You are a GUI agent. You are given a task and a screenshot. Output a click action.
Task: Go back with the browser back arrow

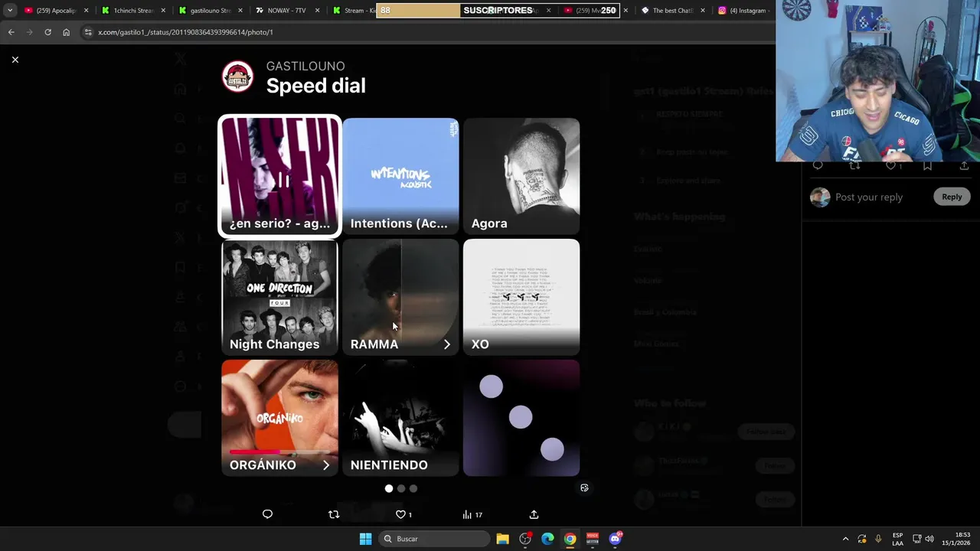point(11,32)
